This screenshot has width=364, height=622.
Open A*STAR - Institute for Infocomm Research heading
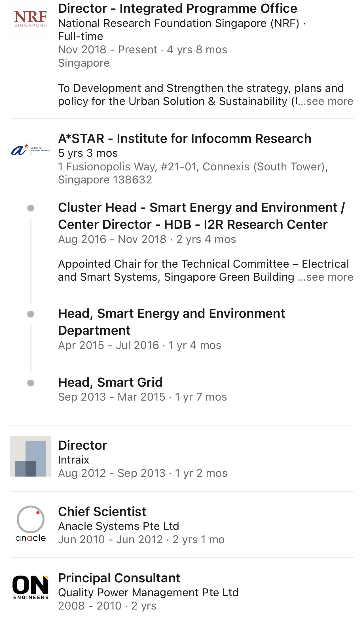185,139
